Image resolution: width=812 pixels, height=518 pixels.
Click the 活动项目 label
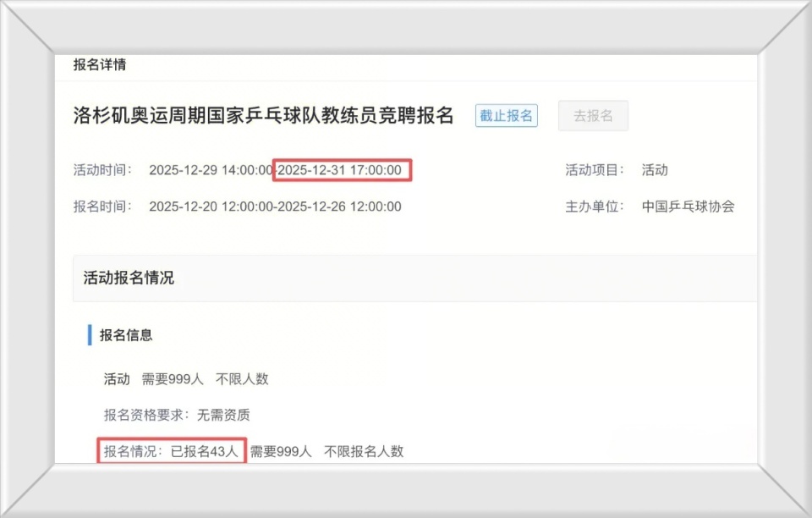(x=595, y=170)
